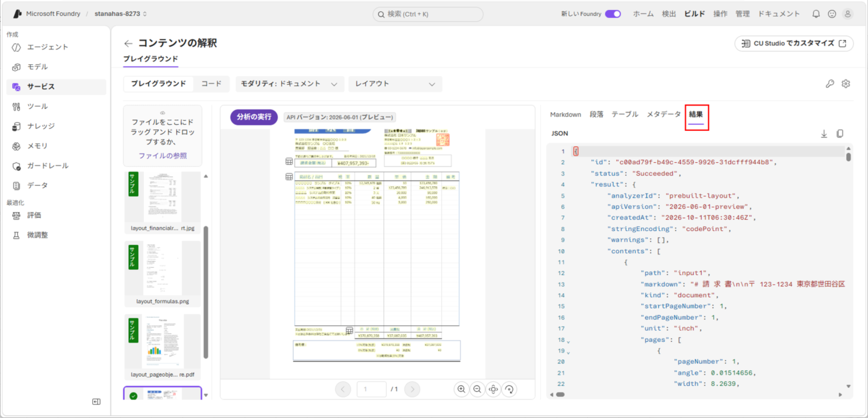Viewport: 868px width, 418px height.
Task: Fit the document preview to view
Action: 493,389
